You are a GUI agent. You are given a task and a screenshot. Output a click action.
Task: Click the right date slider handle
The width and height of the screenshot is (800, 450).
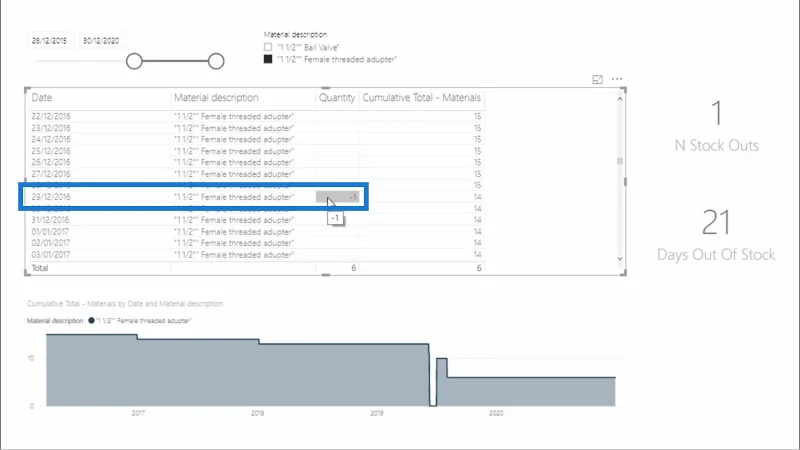216,61
